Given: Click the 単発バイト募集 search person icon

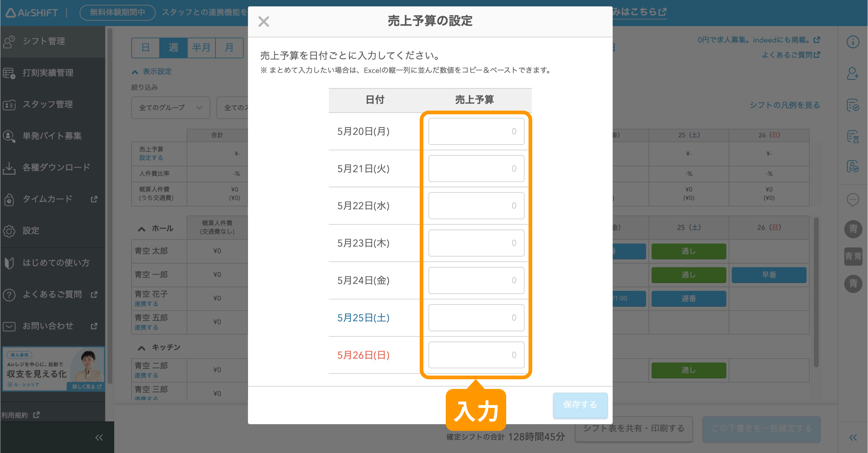Looking at the screenshot, I should (x=9, y=136).
